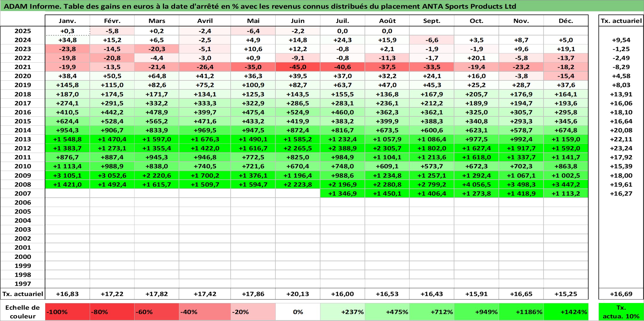Select the 2007 row label
Viewport: 644px width, 321px height.
click(x=23, y=193)
